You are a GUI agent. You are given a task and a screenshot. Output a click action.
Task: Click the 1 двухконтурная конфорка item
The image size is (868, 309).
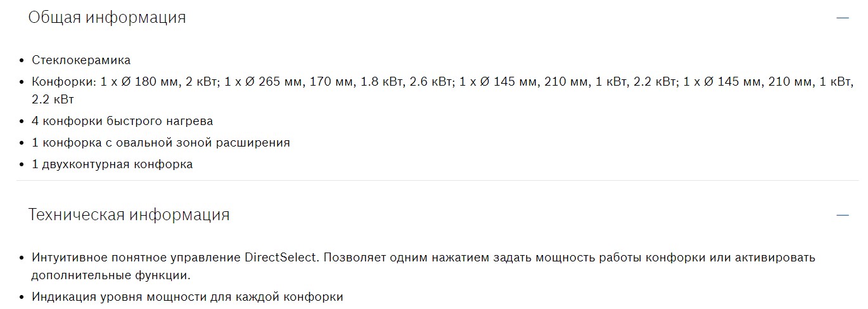pyautogui.click(x=112, y=164)
